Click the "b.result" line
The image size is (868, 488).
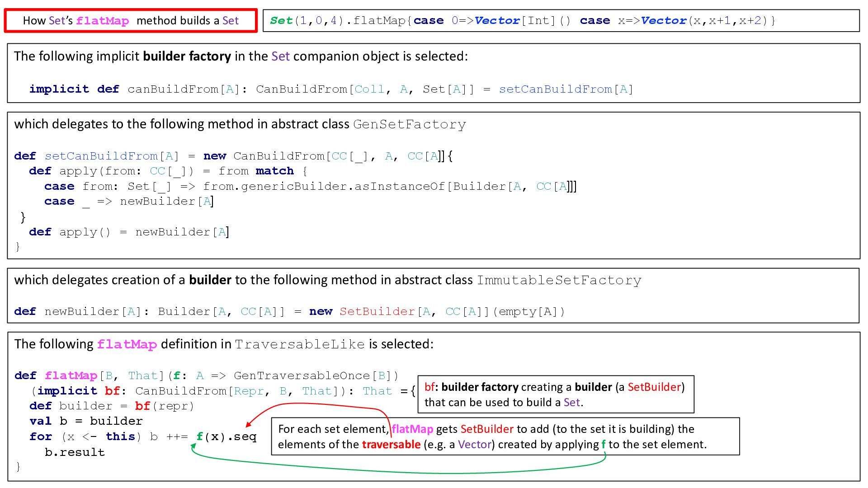(75, 452)
